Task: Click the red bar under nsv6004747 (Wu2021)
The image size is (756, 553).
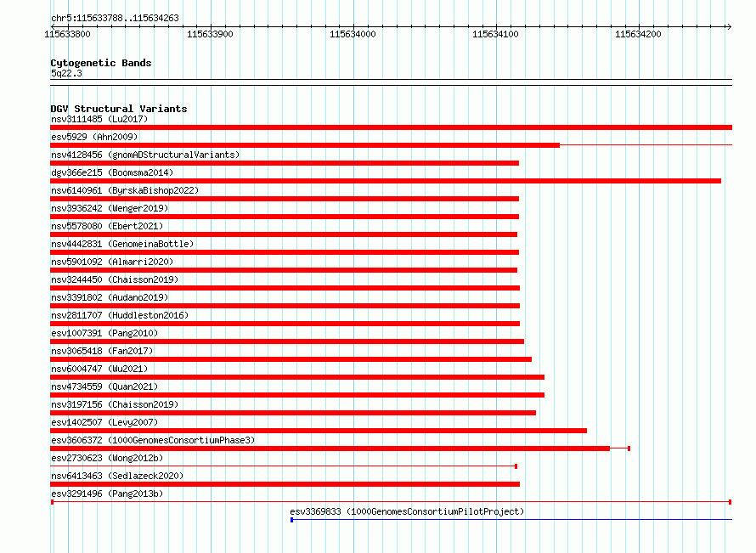Action: tap(297, 377)
